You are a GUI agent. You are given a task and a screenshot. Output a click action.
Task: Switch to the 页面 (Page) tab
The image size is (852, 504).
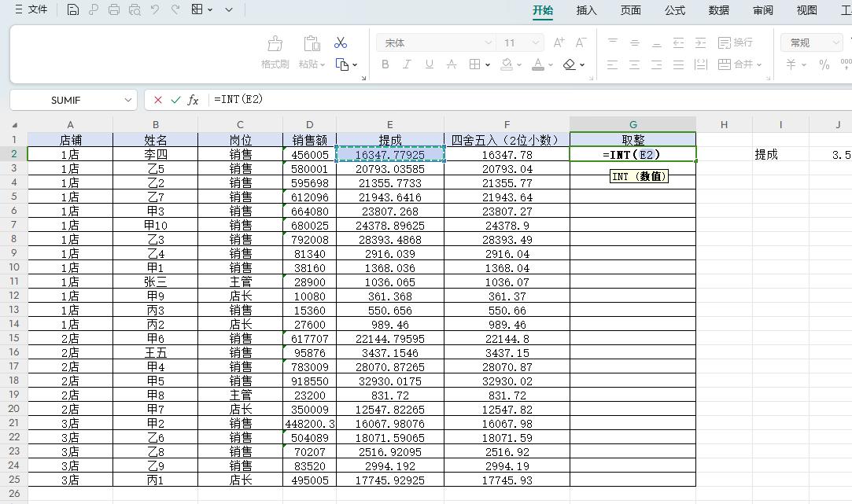point(630,9)
